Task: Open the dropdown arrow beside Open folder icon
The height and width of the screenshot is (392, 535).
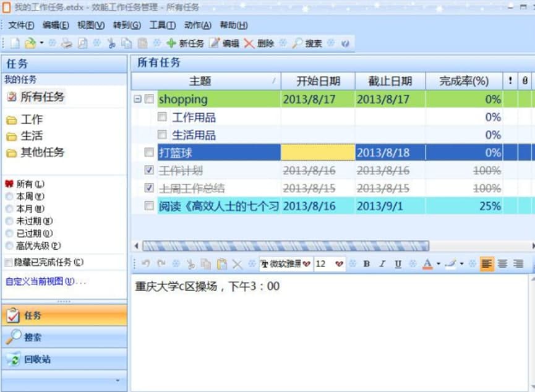Action: pos(41,43)
